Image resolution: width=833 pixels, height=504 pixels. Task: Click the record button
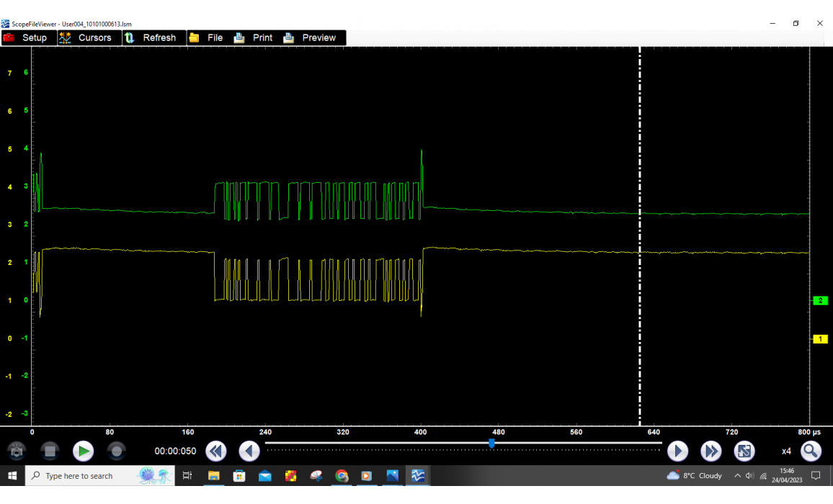coord(116,451)
